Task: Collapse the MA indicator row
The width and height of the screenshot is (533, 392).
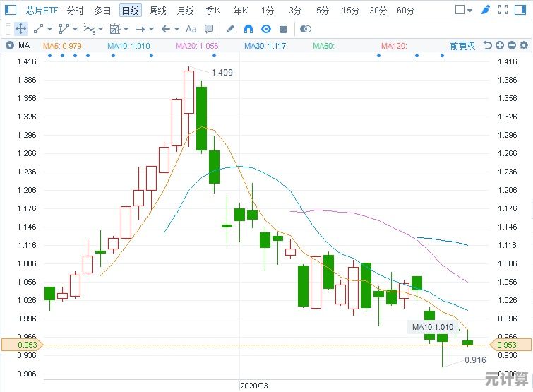Action: click(9, 45)
